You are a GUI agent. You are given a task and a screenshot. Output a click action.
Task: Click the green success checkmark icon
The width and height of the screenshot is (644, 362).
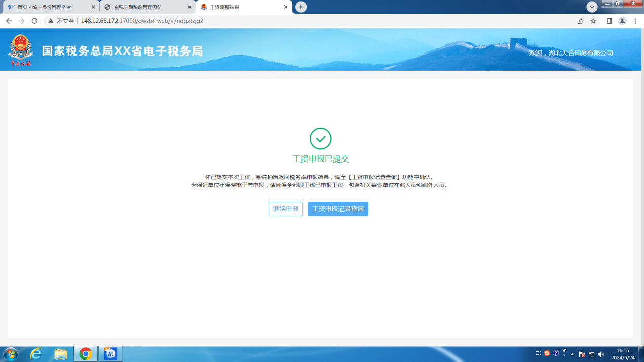point(320,139)
